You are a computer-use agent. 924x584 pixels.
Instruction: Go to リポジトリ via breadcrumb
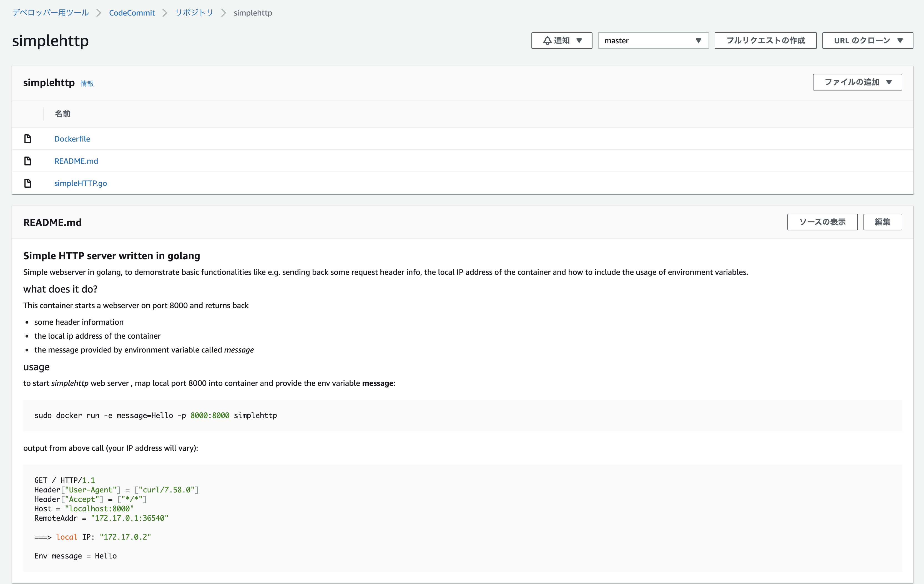194,12
